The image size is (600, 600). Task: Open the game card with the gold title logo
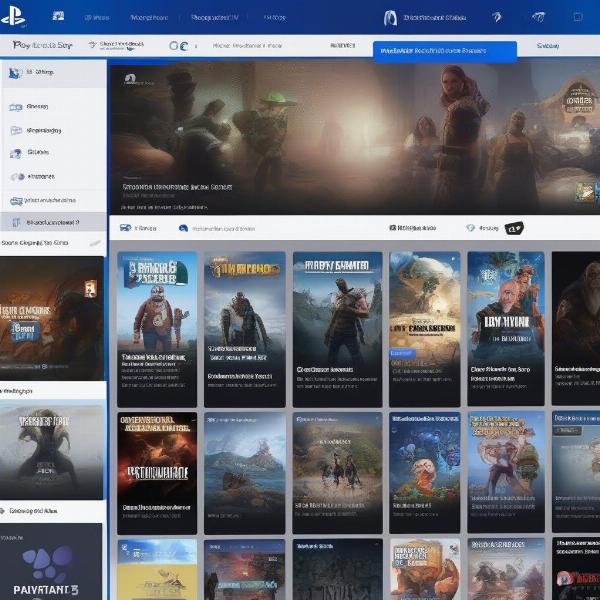[245, 329]
